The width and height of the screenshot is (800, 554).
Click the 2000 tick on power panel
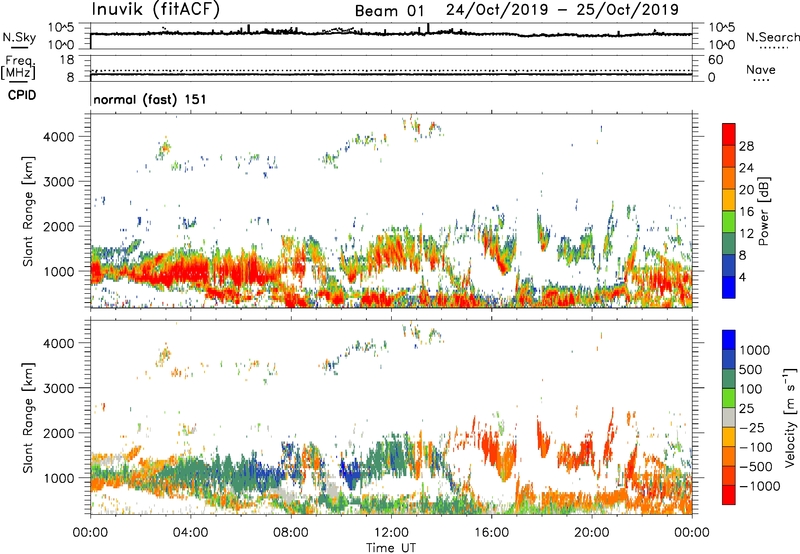point(59,226)
